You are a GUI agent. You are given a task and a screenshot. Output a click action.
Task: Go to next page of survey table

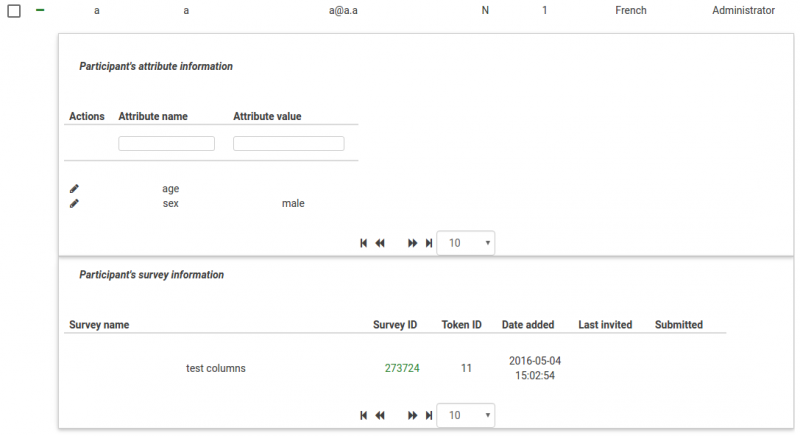413,415
